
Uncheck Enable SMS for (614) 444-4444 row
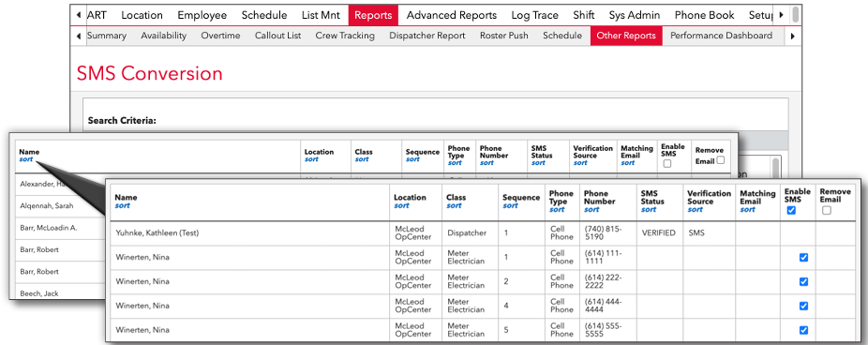[x=803, y=306]
